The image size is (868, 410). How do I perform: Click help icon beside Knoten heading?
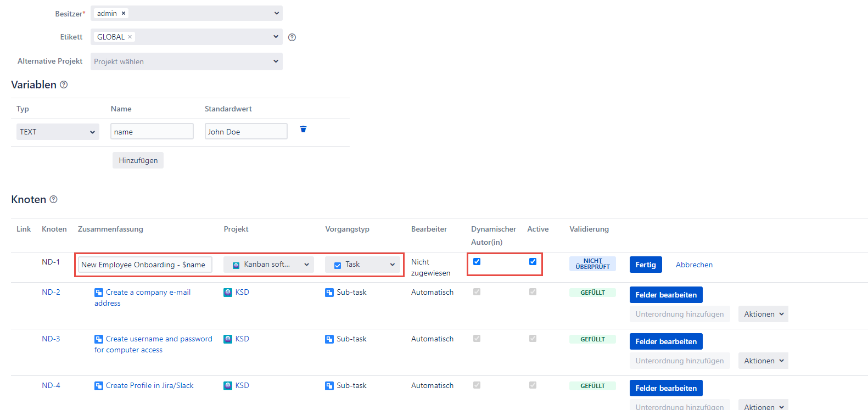(x=53, y=199)
